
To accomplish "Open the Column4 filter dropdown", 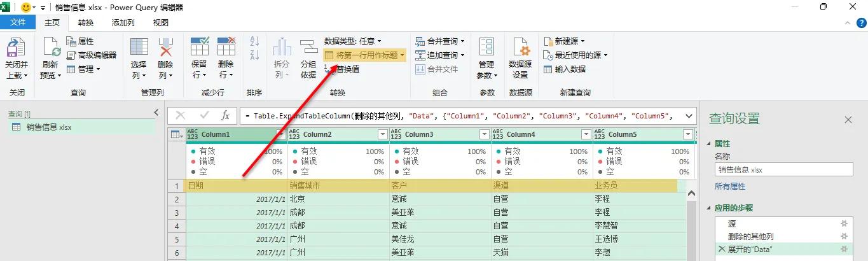I will coord(586,134).
